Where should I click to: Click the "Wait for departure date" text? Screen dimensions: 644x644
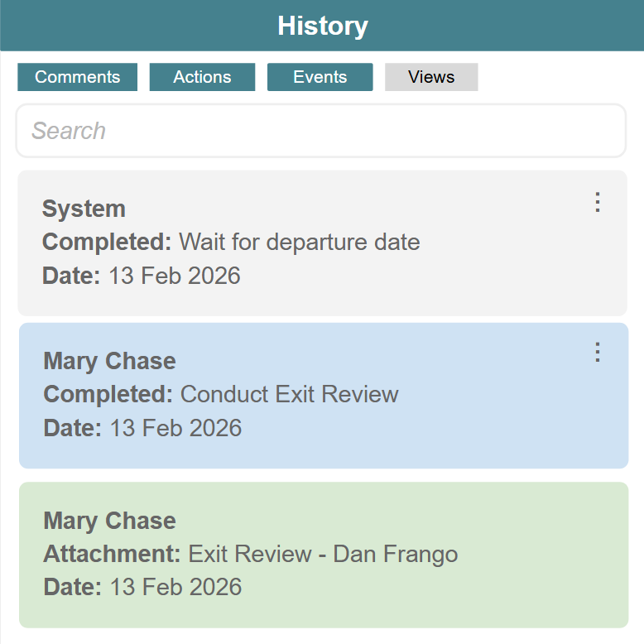tap(300, 243)
